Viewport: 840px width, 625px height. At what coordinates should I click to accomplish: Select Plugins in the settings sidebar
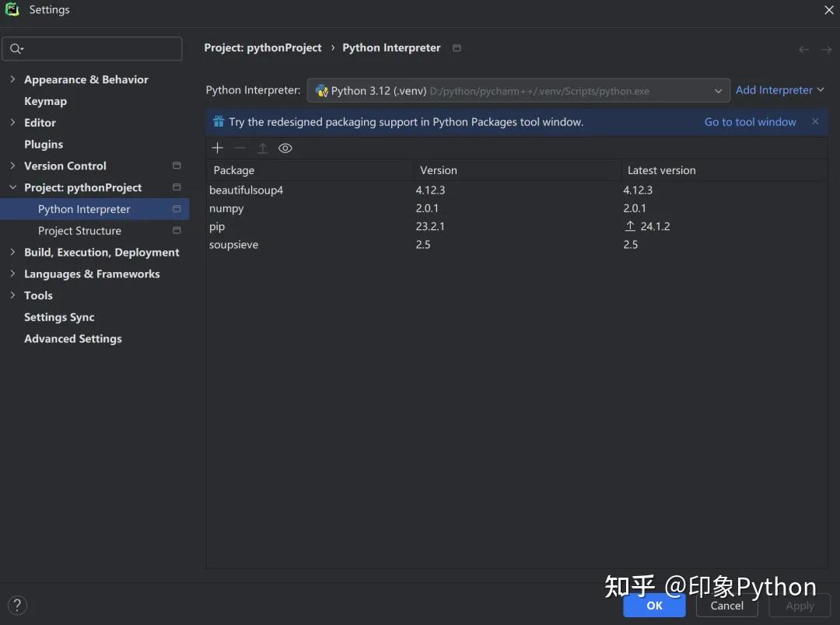pyautogui.click(x=43, y=144)
